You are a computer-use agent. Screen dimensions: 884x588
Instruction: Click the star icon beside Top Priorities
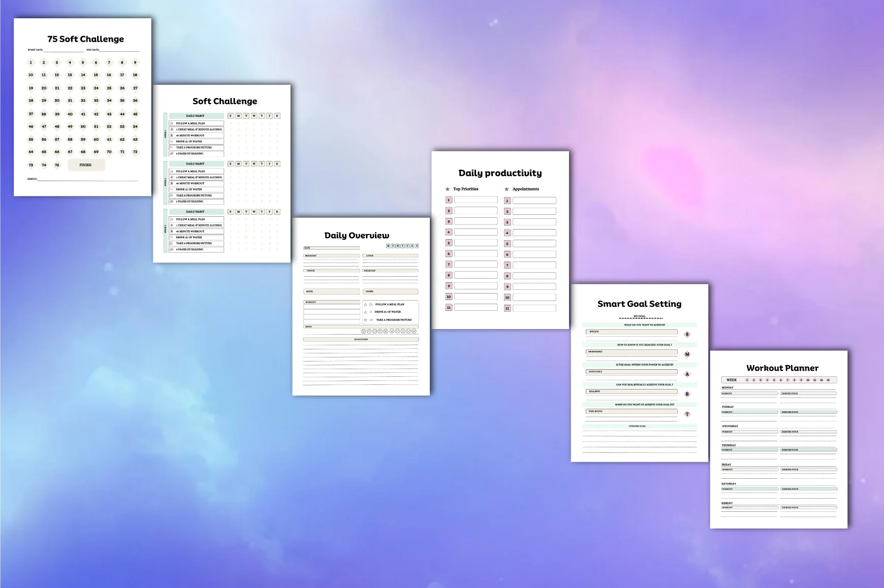click(x=448, y=189)
